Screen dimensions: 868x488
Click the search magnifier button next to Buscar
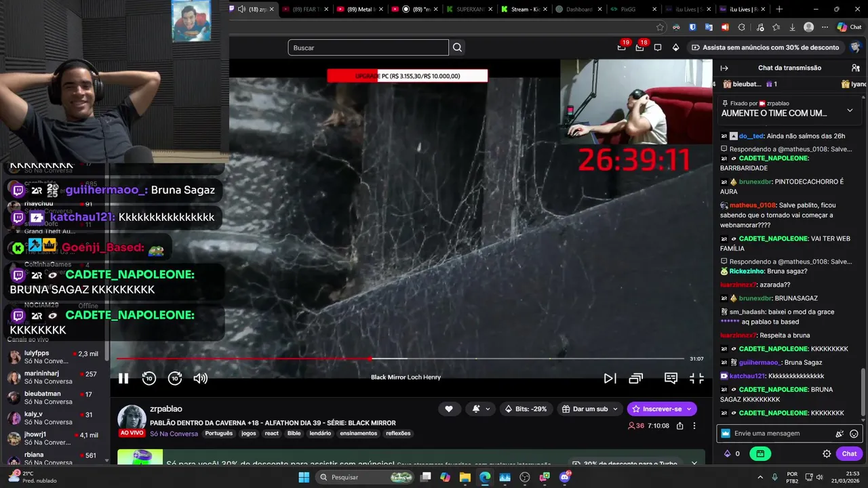(457, 47)
